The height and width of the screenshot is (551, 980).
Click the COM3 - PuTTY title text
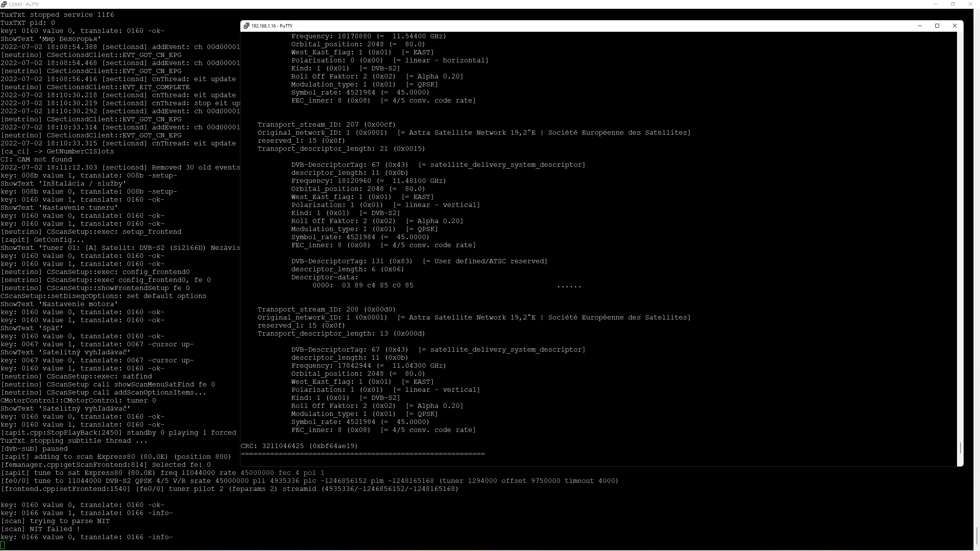tap(24, 4)
